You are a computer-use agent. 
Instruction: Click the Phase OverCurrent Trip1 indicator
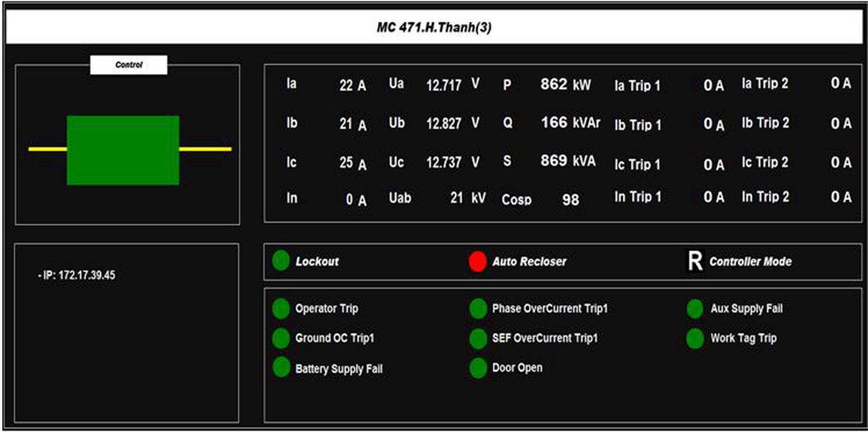coord(478,308)
